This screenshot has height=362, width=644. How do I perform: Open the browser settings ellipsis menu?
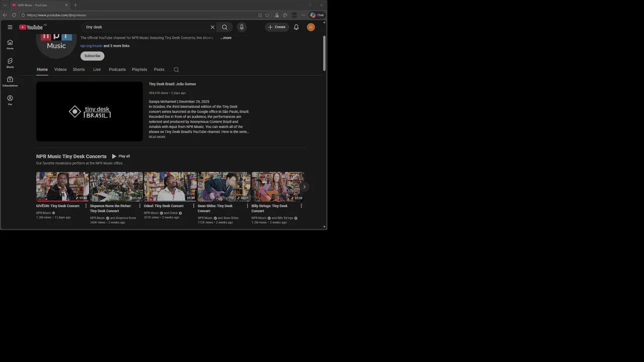point(303,15)
